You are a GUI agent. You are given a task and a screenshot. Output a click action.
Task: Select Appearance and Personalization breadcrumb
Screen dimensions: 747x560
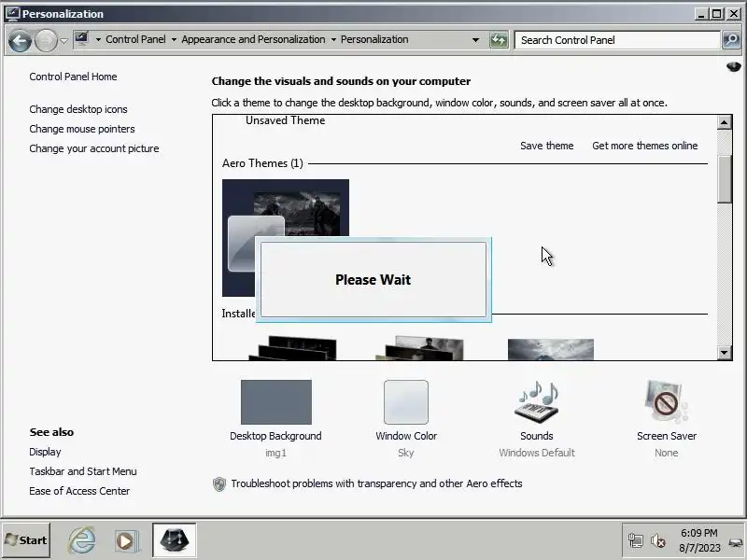tap(253, 39)
